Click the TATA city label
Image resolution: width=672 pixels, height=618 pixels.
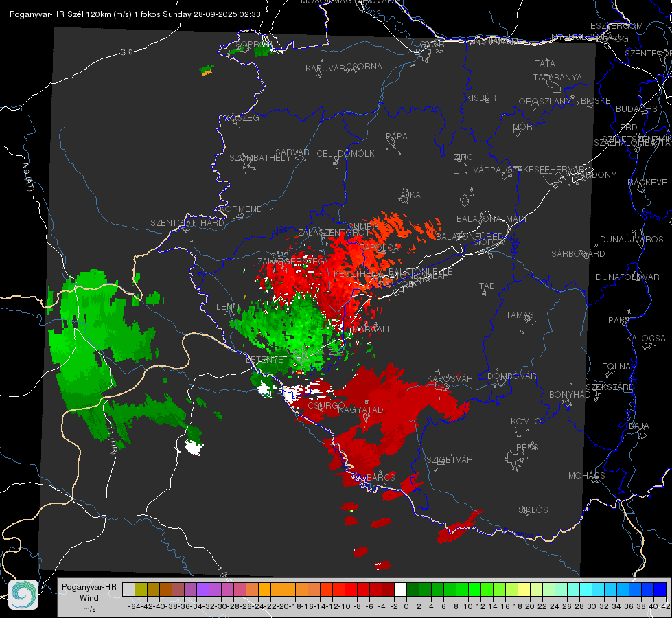(x=545, y=63)
